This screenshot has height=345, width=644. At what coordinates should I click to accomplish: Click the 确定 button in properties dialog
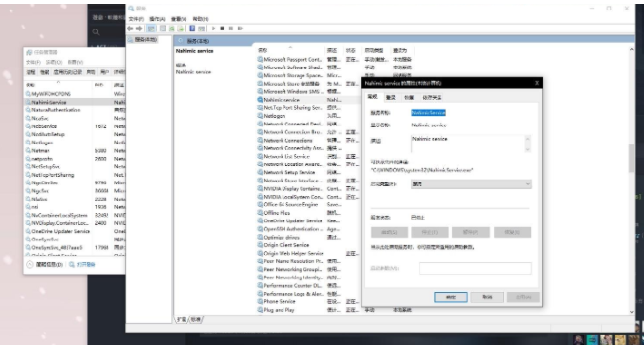(x=451, y=297)
